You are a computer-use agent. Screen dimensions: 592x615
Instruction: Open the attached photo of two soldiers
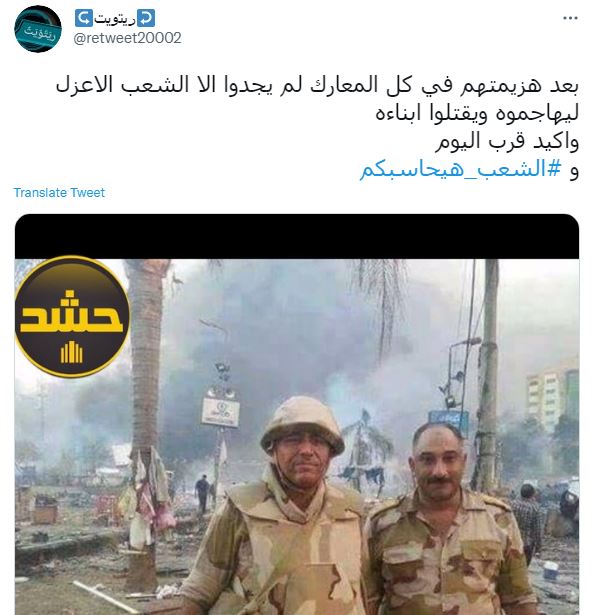[x=297, y=437]
